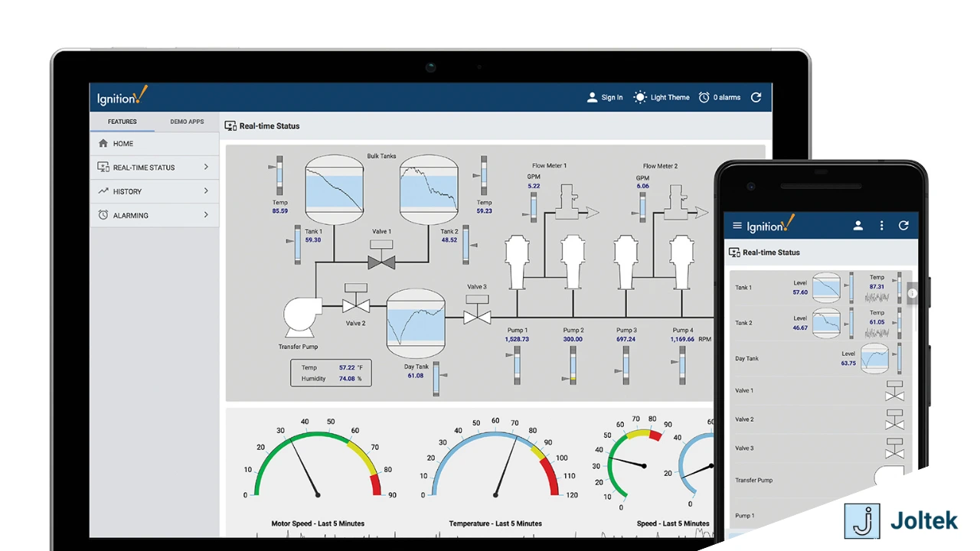Click the Tank 1 bulk tank graphic
The image size is (980, 551).
(x=335, y=191)
